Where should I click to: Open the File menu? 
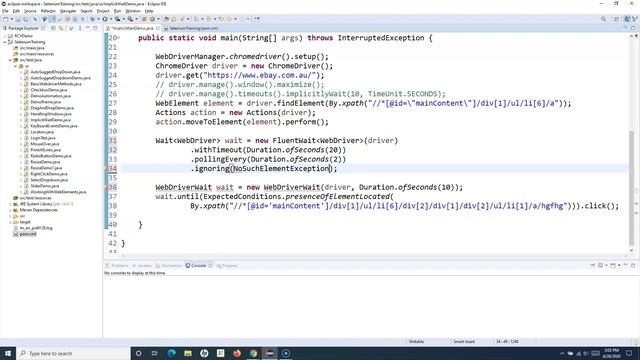click(5, 11)
